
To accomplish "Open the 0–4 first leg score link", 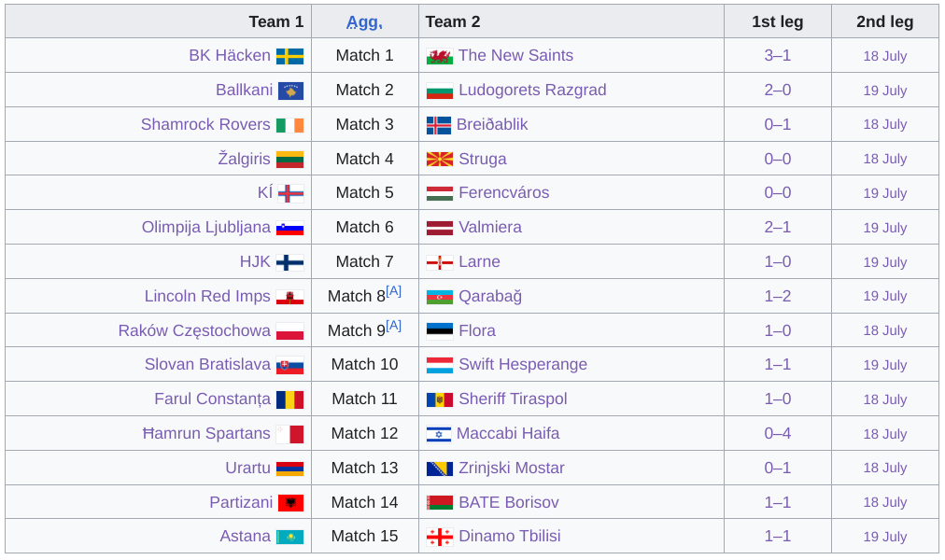I will pos(778,434).
